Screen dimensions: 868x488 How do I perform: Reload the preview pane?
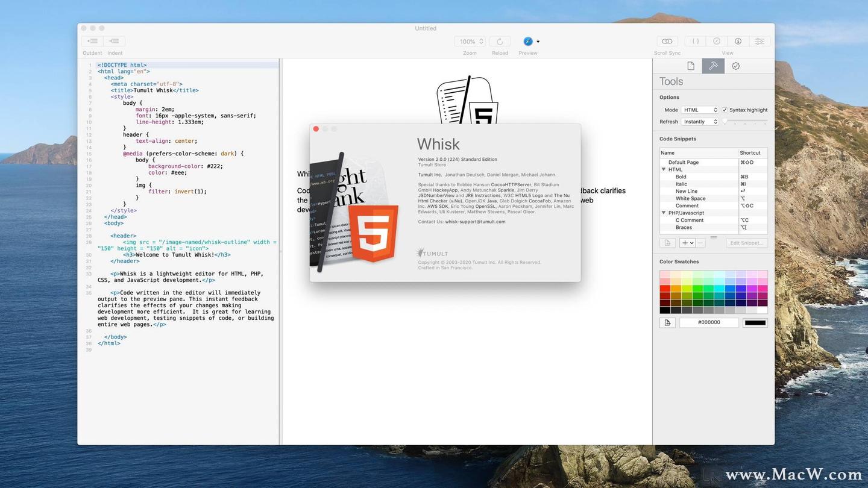[x=500, y=41]
